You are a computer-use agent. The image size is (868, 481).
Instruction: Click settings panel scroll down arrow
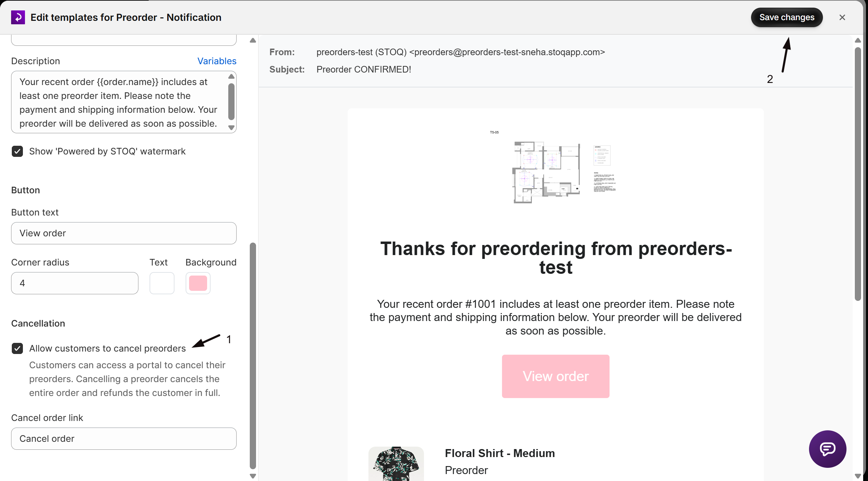click(x=253, y=476)
